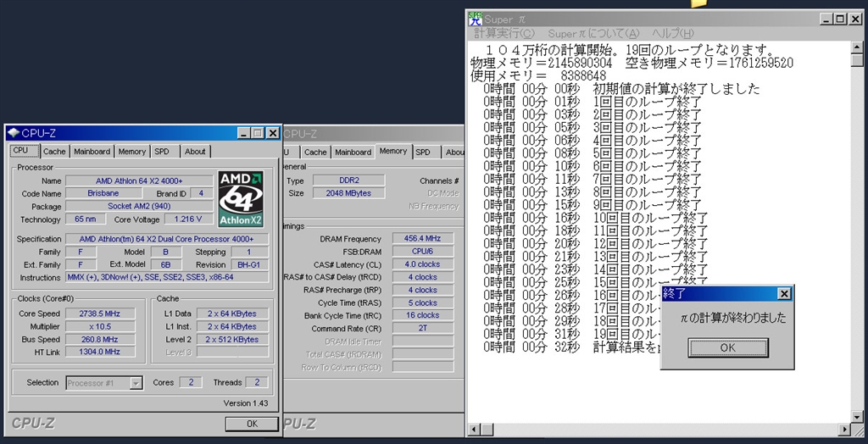The width and height of the screenshot is (868, 444).
Task: Click the Technology value 65 nm
Action: coord(86,219)
